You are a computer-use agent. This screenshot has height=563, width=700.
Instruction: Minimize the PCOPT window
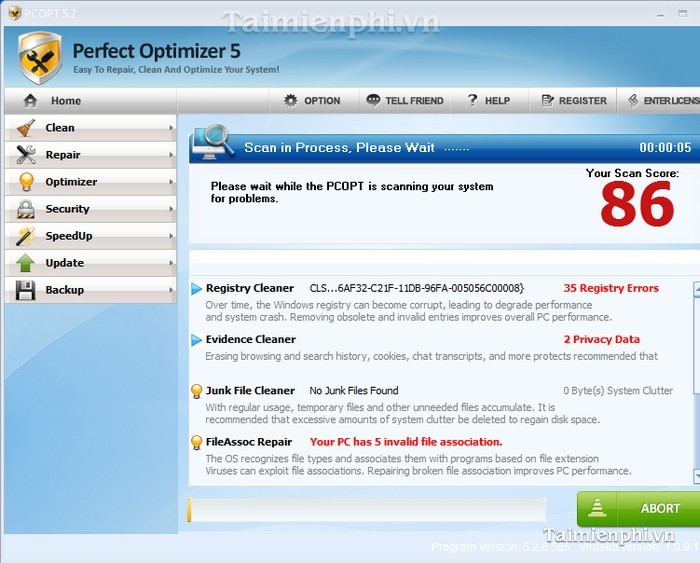(660, 14)
